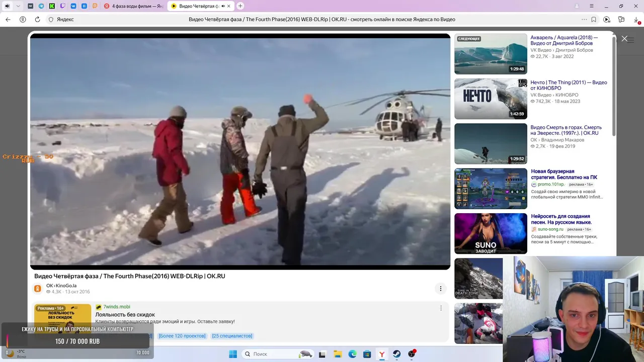This screenshot has height=362, width=644.
Task: Click the Yandex 'Я' home icon
Action: (x=23, y=19)
